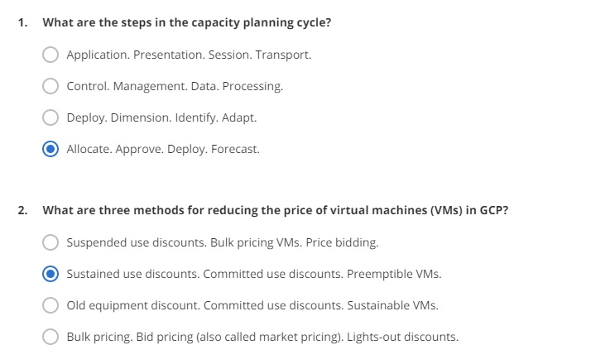Click the answer text "Control. Management. Data. Processing."
The width and height of the screenshot is (615, 364).
pos(175,86)
